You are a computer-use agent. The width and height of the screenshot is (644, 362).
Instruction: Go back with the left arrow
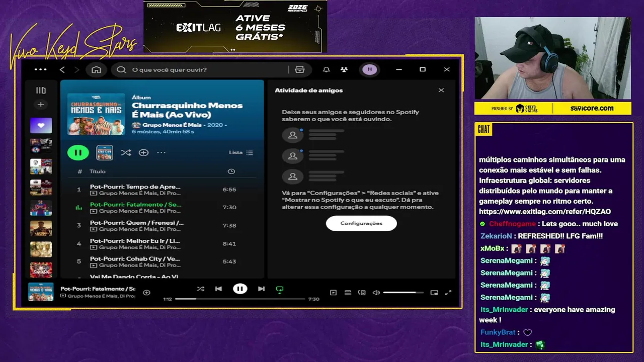[x=62, y=69]
